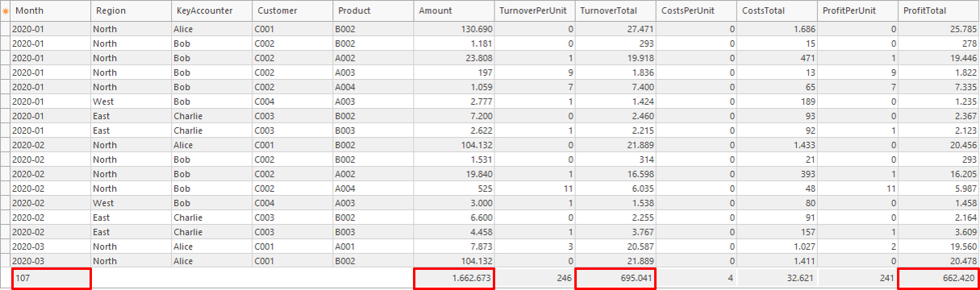Select the TurnoverTotal cell 20.587

[615, 246]
